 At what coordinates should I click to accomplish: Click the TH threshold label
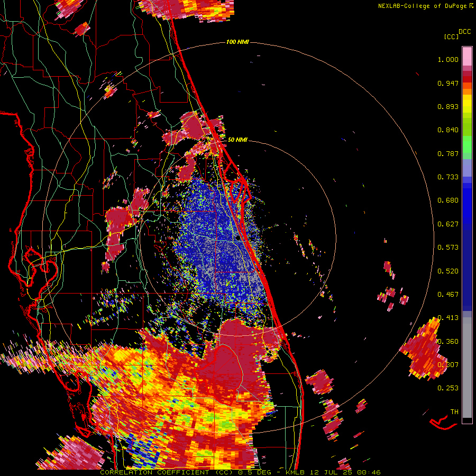pos(454,412)
